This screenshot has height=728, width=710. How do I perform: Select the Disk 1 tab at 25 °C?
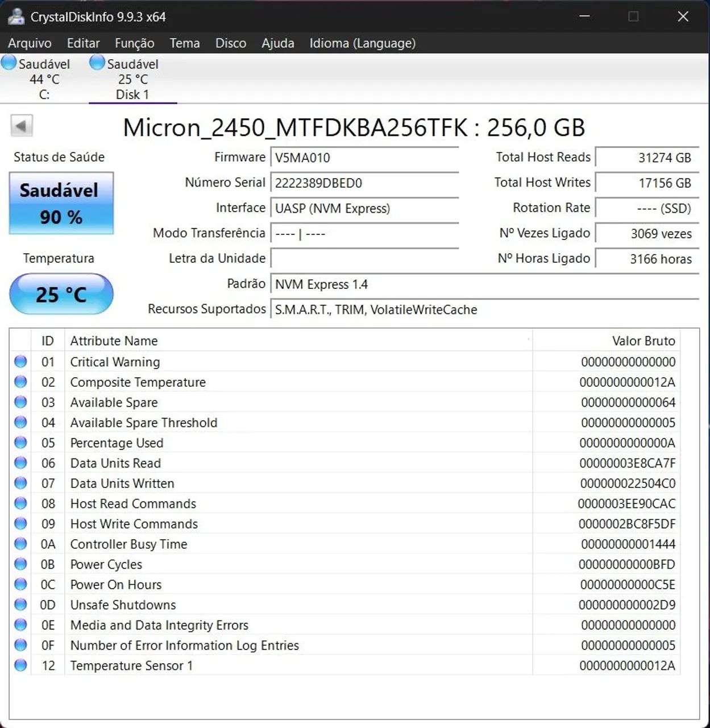coord(132,79)
